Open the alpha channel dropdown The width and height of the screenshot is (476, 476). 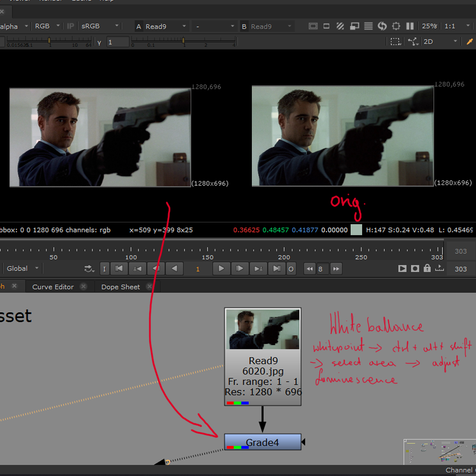[x=14, y=26]
